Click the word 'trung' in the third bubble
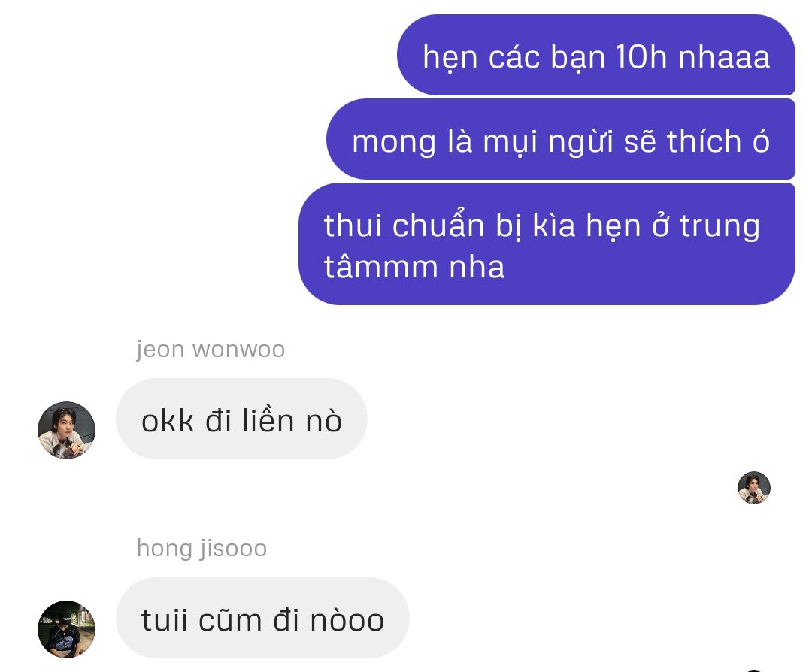812x672 pixels. tap(720, 227)
